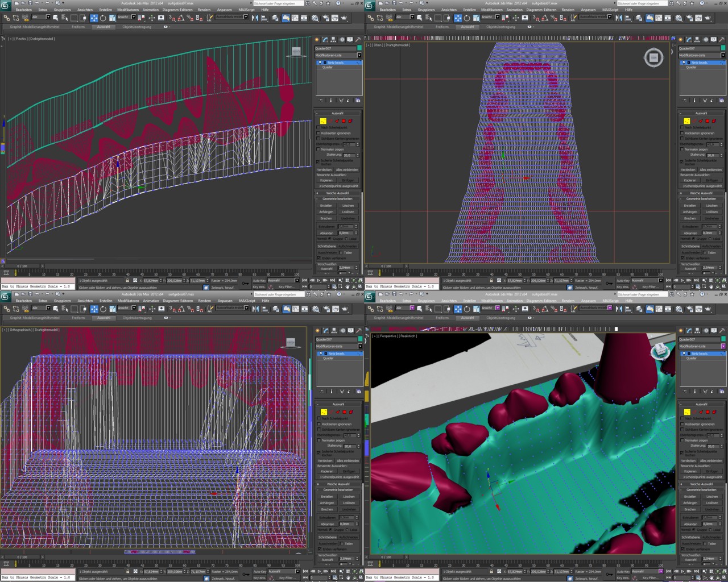Select the Move tool in top-left window
The width and height of the screenshot is (728, 582).
[94, 18]
